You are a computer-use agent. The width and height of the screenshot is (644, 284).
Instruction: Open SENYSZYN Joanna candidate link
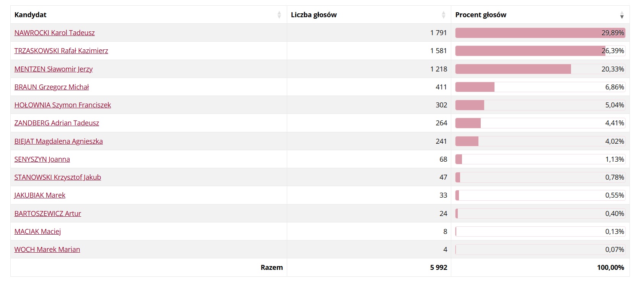[x=42, y=159]
